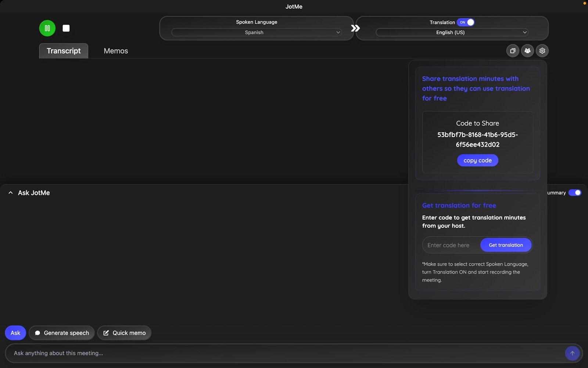This screenshot has height=368, width=588.
Task: Switch to the Transcript tab
Action: click(64, 51)
